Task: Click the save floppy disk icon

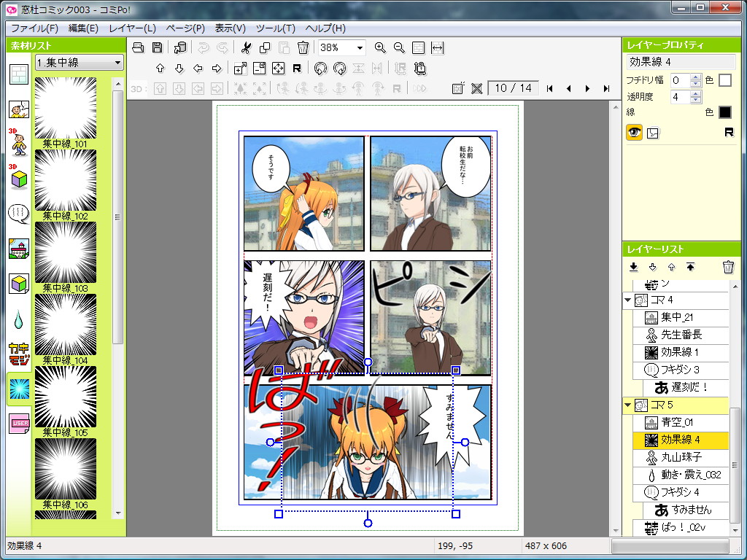Action: (158, 47)
